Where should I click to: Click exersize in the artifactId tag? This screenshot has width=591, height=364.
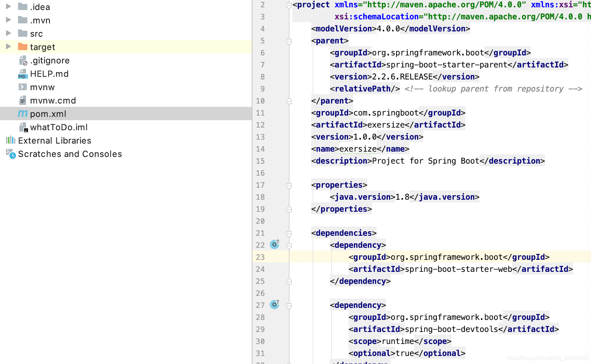coord(386,125)
